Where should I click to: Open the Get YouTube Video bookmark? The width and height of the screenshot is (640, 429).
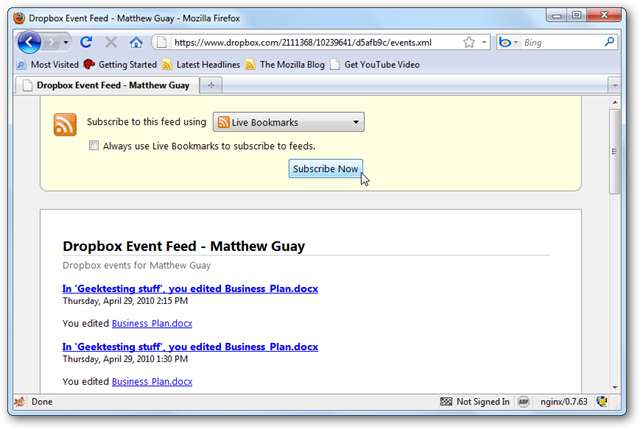pos(375,64)
